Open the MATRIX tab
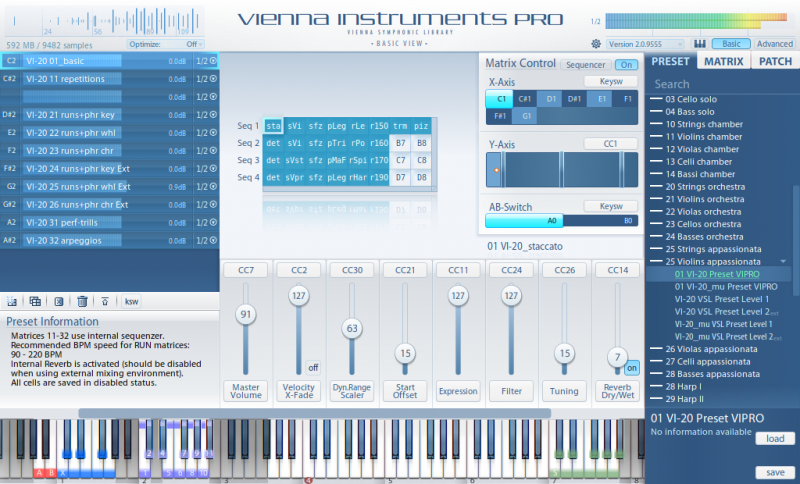800x484 pixels. point(723,61)
